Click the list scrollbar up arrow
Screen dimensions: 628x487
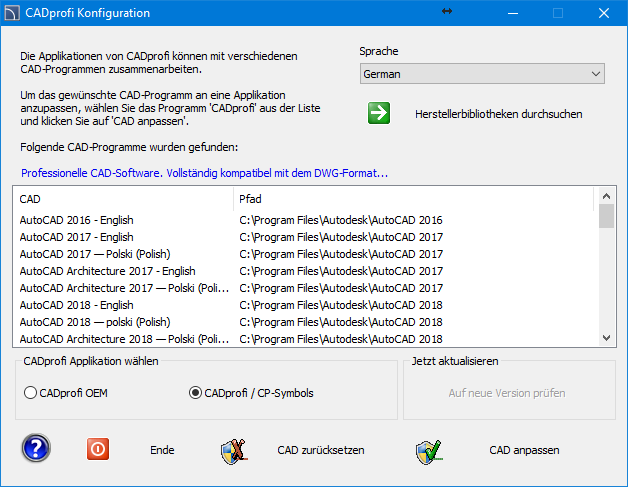[606, 194]
